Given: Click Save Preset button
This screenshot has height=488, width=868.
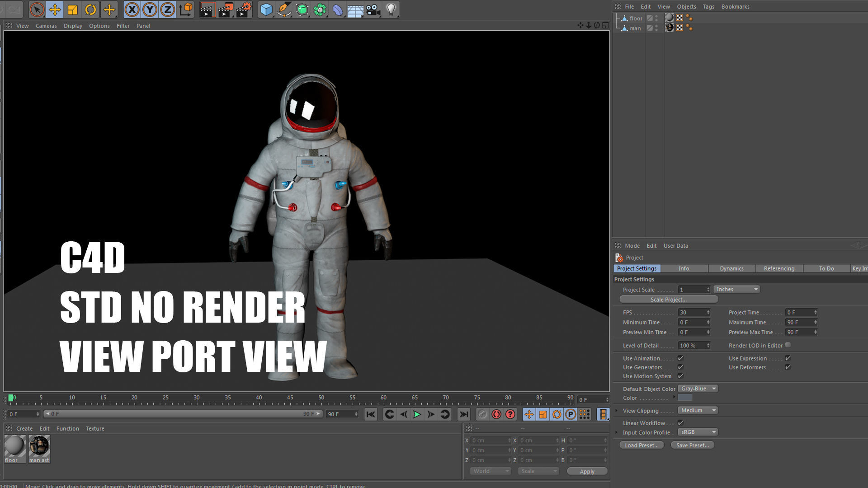Looking at the screenshot, I should [x=693, y=445].
